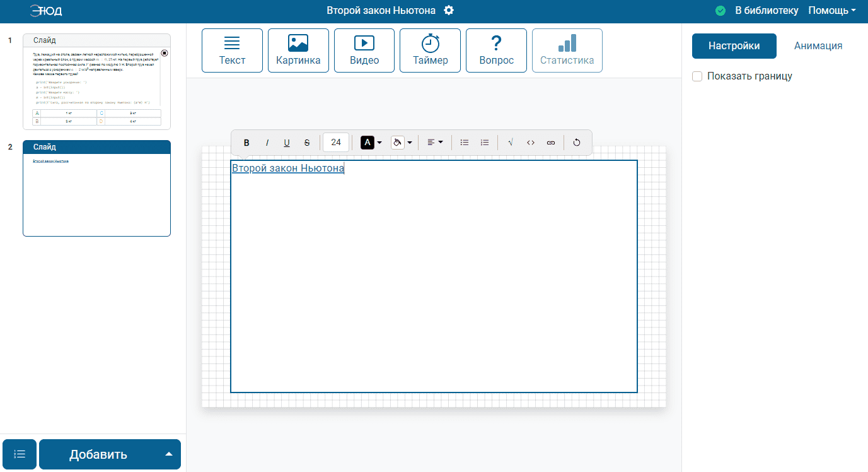Insert a code block

tap(531, 143)
